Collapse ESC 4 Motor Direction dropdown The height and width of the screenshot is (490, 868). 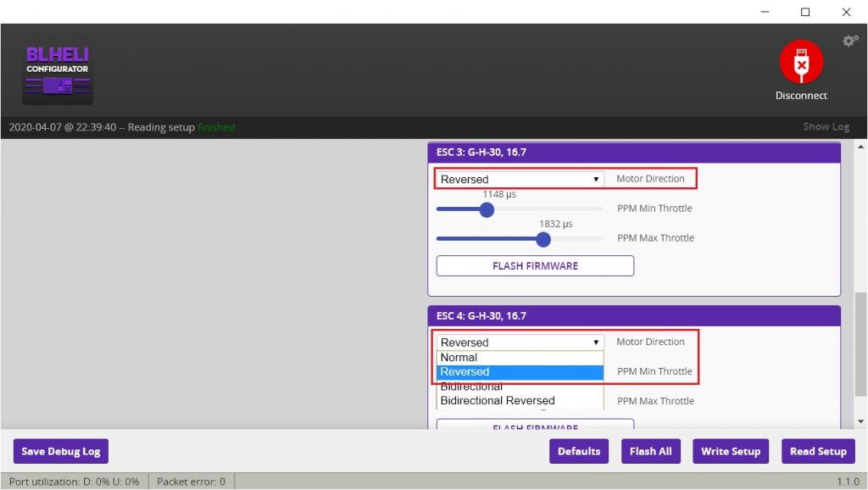520,342
